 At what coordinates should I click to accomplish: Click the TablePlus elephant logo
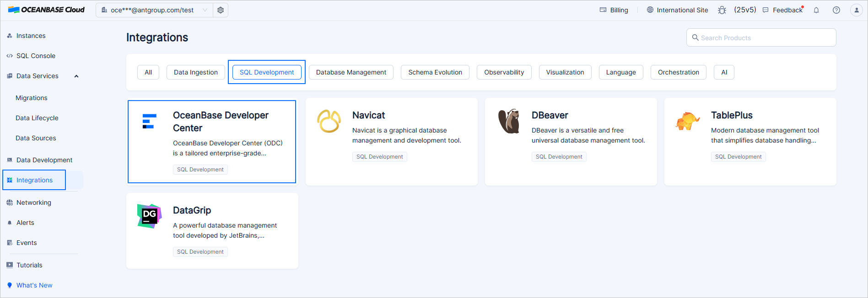pyautogui.click(x=687, y=121)
